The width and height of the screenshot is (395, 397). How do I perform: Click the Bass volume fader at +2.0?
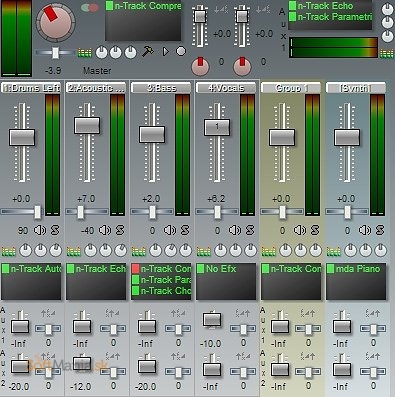pos(152,134)
